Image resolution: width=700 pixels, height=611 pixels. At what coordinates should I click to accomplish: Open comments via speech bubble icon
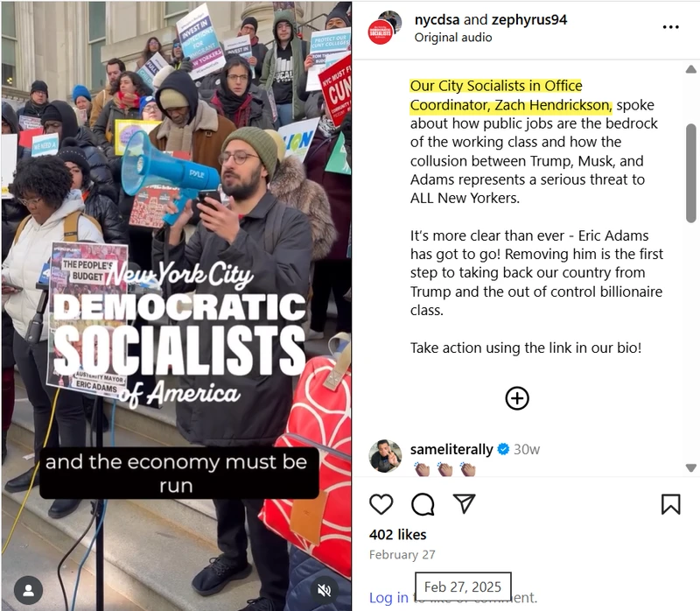click(423, 504)
